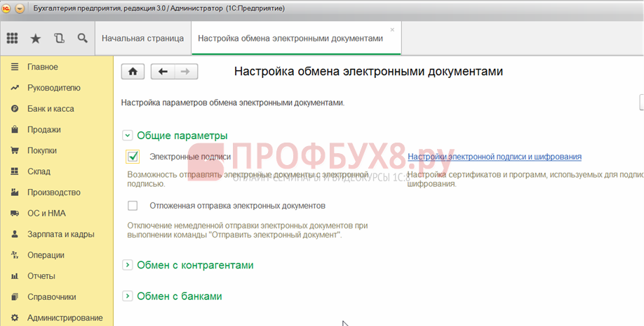The height and width of the screenshot is (326, 644).
Task: Open Настройки электронной подписи и шифрования link
Action: (x=495, y=157)
